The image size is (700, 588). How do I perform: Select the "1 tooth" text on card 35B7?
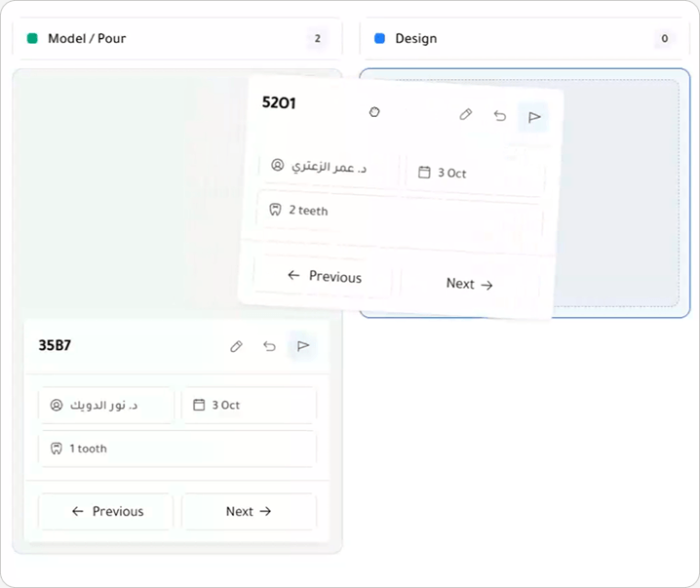pos(88,449)
